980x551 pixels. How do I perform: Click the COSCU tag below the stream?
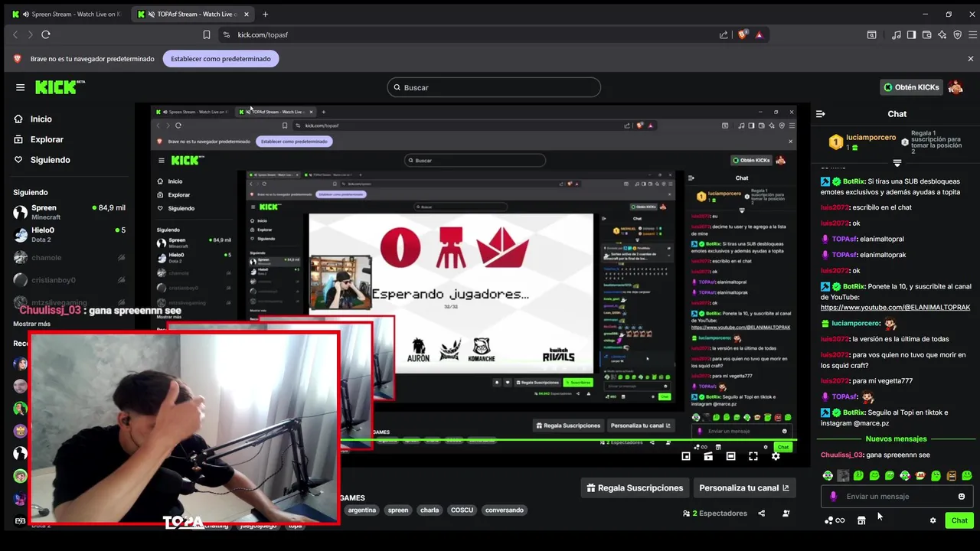point(462,510)
